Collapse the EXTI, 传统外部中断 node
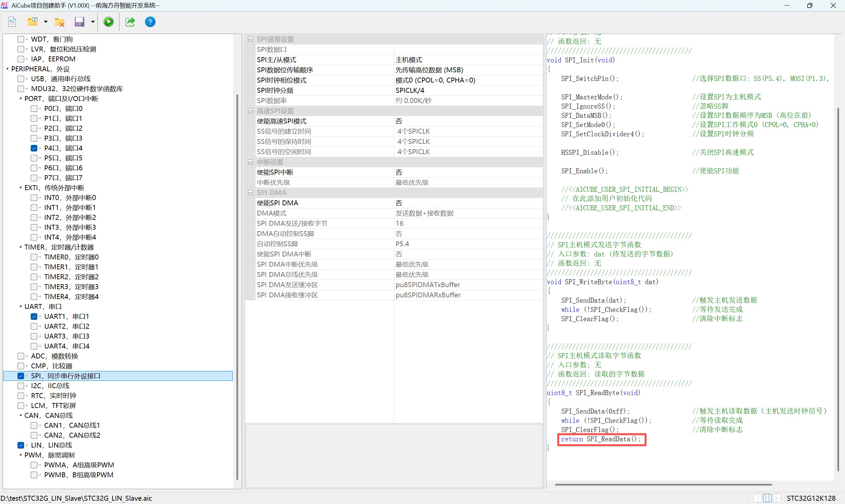845x504 pixels. tap(20, 188)
